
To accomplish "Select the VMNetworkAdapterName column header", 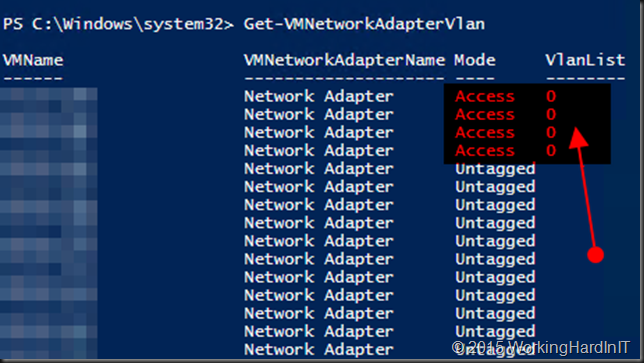I will click(x=344, y=61).
